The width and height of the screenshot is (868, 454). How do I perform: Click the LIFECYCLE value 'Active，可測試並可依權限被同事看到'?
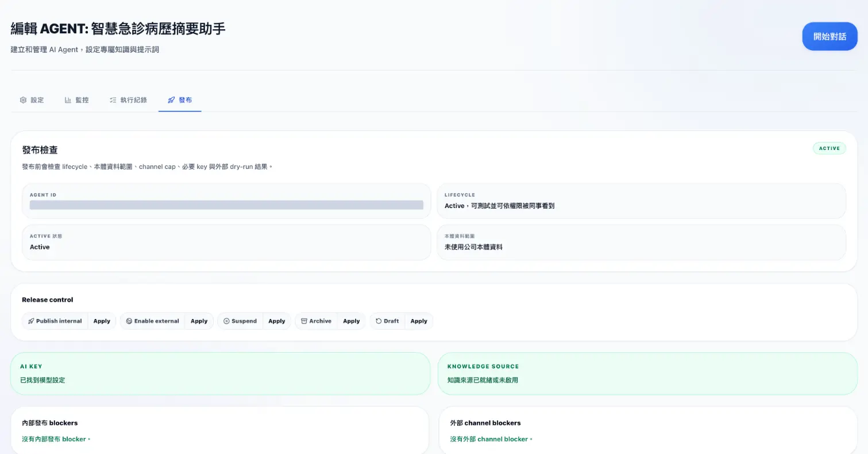pyautogui.click(x=499, y=206)
